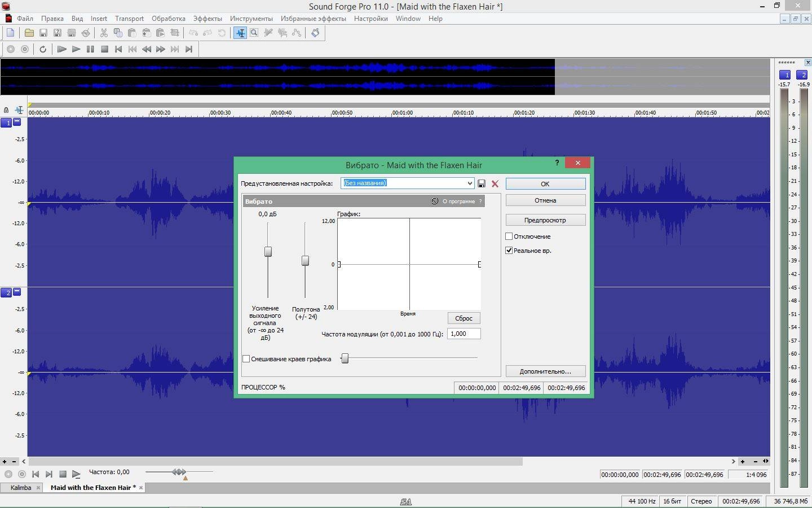Delete the Vibrato preset with red X

[x=495, y=183]
